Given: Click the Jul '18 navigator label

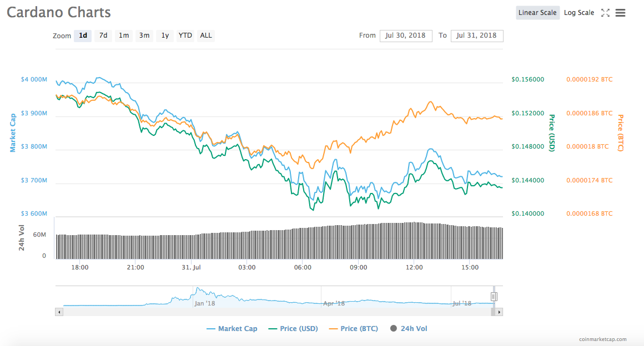Looking at the screenshot, I should pyautogui.click(x=462, y=303).
